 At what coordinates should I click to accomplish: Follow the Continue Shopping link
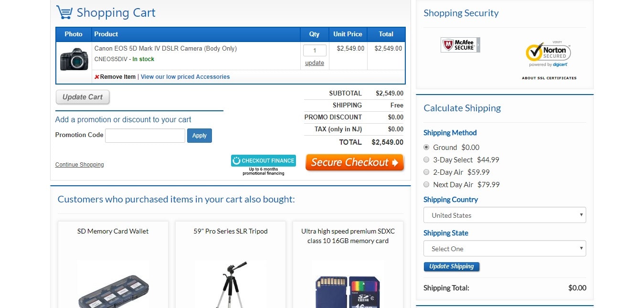[80, 165]
